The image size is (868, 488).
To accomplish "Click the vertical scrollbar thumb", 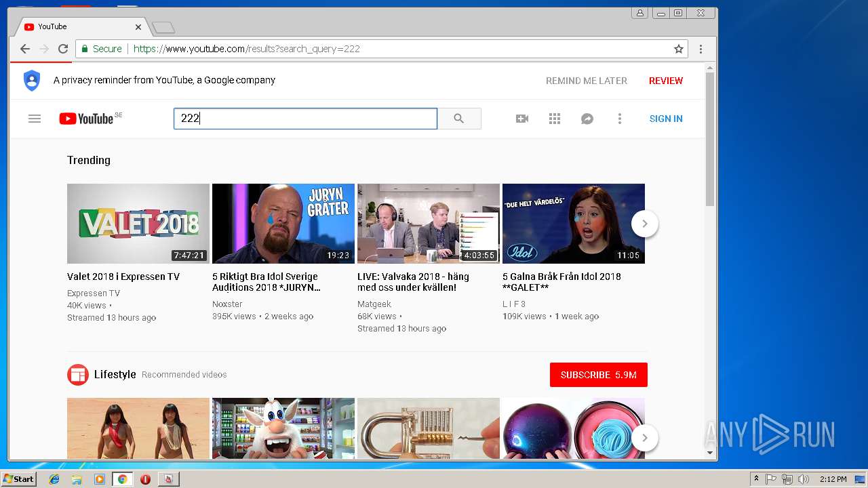I will click(x=710, y=139).
